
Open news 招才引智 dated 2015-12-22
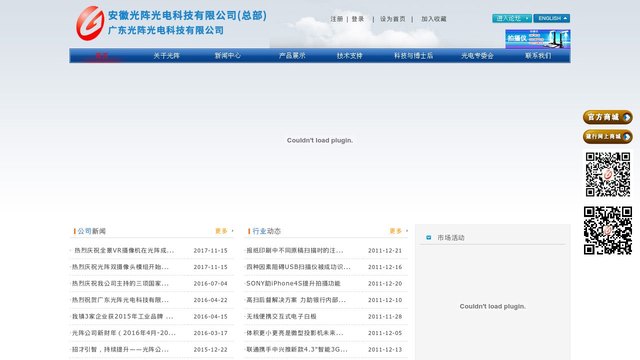[x=120, y=349]
